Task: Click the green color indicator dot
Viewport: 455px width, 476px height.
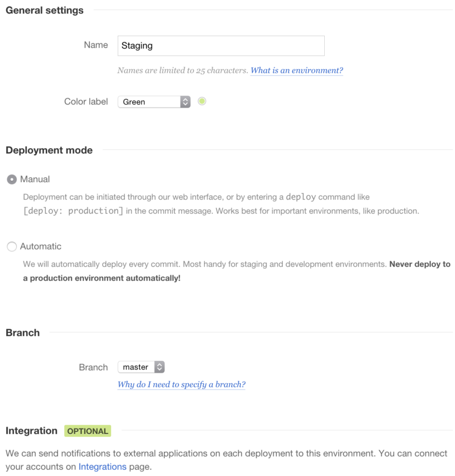Action: 202,101
